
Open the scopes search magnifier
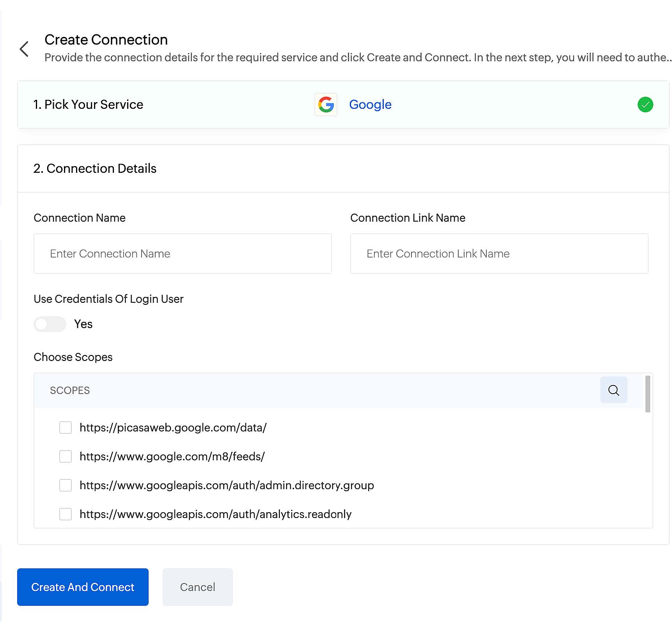pyautogui.click(x=613, y=390)
